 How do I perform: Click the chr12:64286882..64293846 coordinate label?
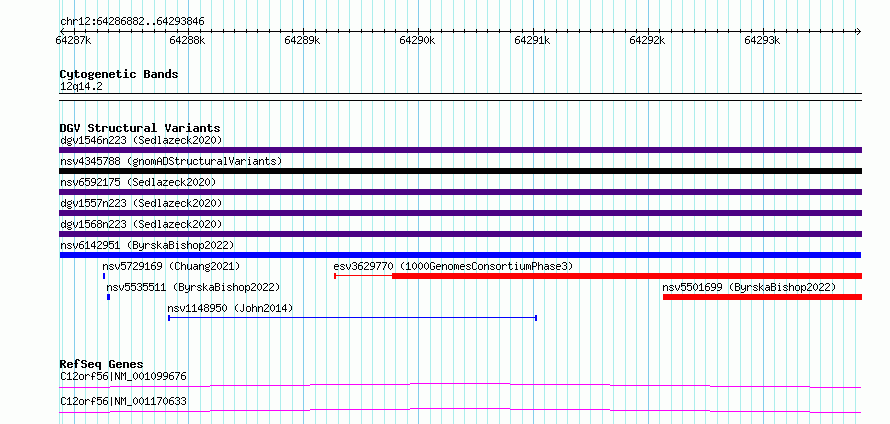tap(132, 22)
